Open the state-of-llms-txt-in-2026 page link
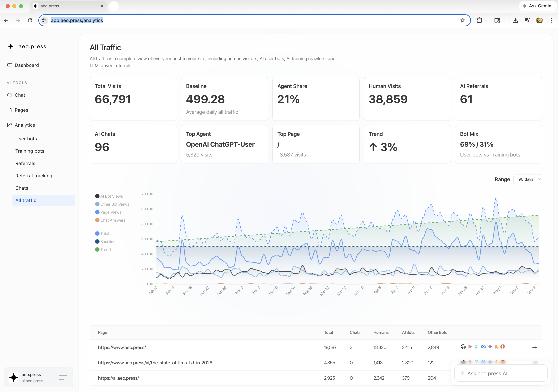The image size is (558, 392). [155, 363]
